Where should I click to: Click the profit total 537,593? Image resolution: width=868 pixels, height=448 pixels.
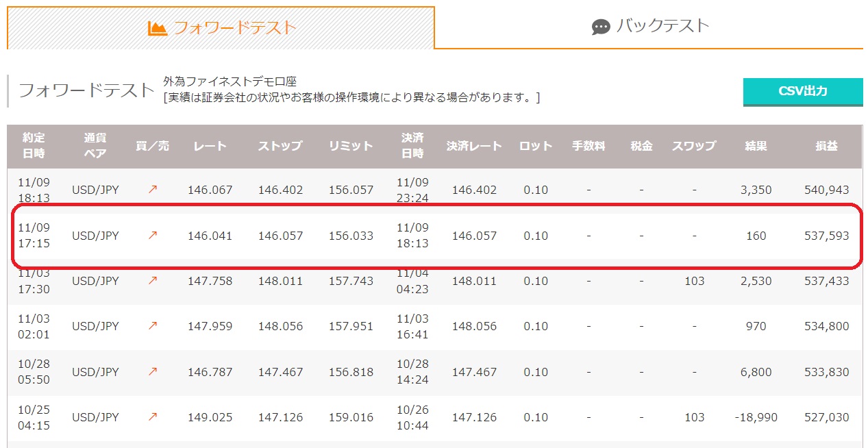826,236
